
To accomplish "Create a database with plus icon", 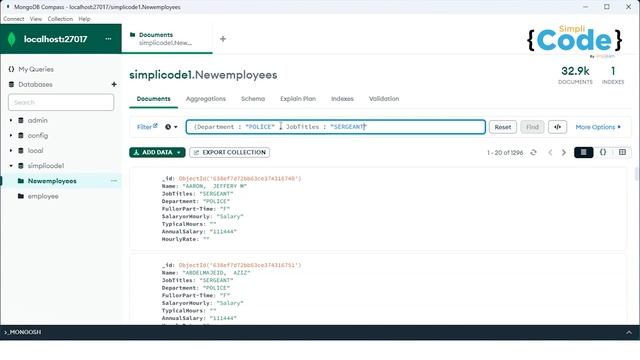I will pos(114,84).
